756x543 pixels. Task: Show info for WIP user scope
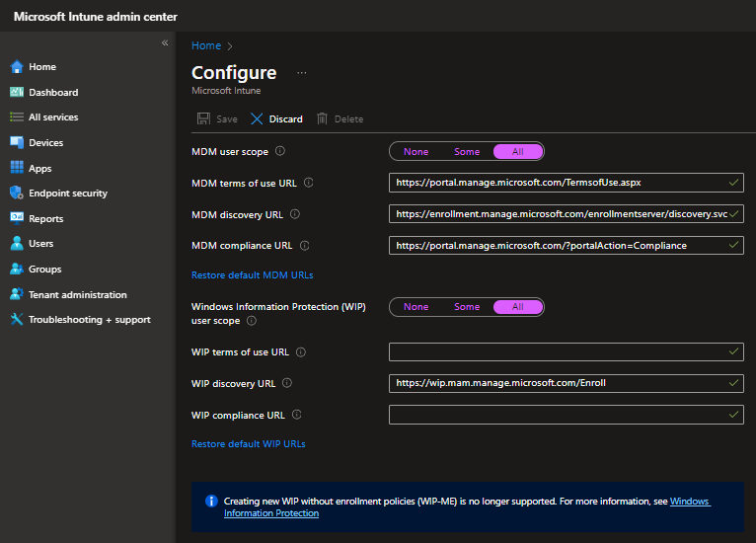click(252, 321)
